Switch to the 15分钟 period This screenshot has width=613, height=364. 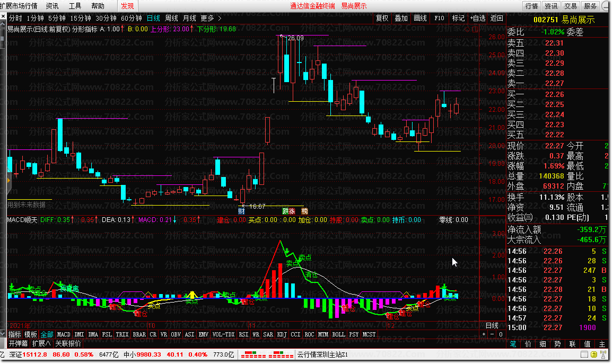[81, 19]
